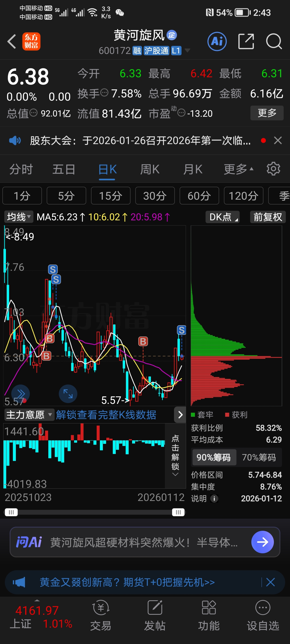Expand the stock code dropdown arrow
The image size is (290, 644).
click(187, 50)
